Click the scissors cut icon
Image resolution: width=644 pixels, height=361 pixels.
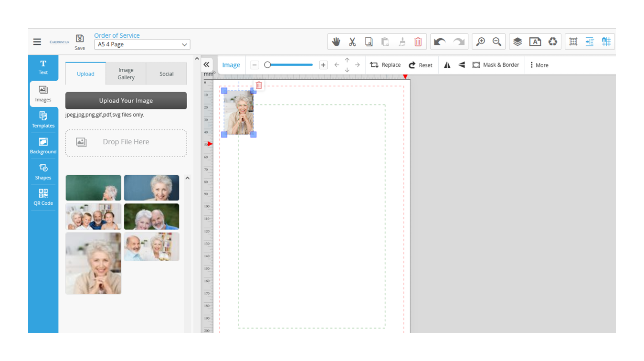(352, 42)
